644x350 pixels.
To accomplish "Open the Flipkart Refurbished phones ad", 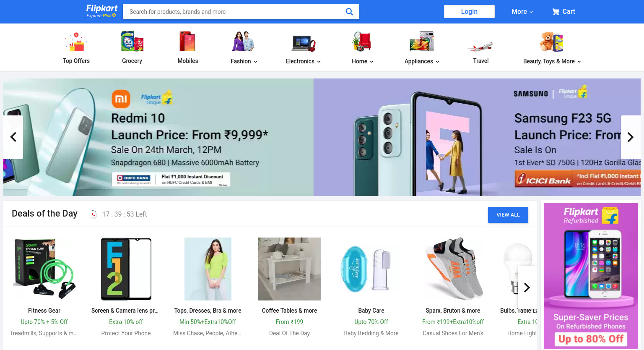I will coord(591,276).
